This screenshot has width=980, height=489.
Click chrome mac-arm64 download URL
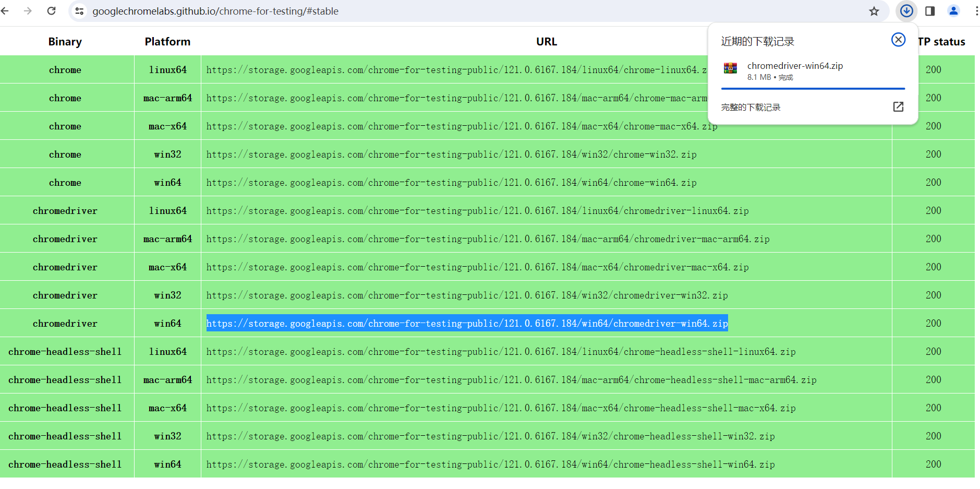click(x=456, y=98)
